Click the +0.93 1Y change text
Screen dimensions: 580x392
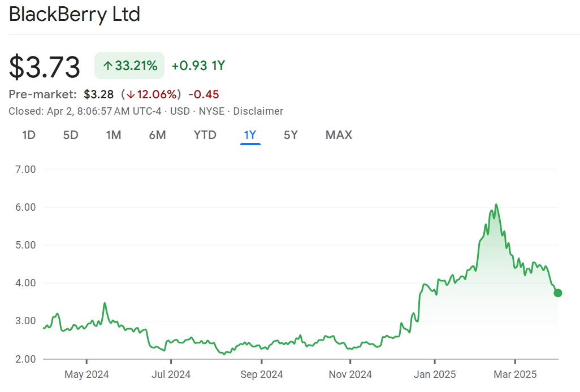tap(198, 66)
